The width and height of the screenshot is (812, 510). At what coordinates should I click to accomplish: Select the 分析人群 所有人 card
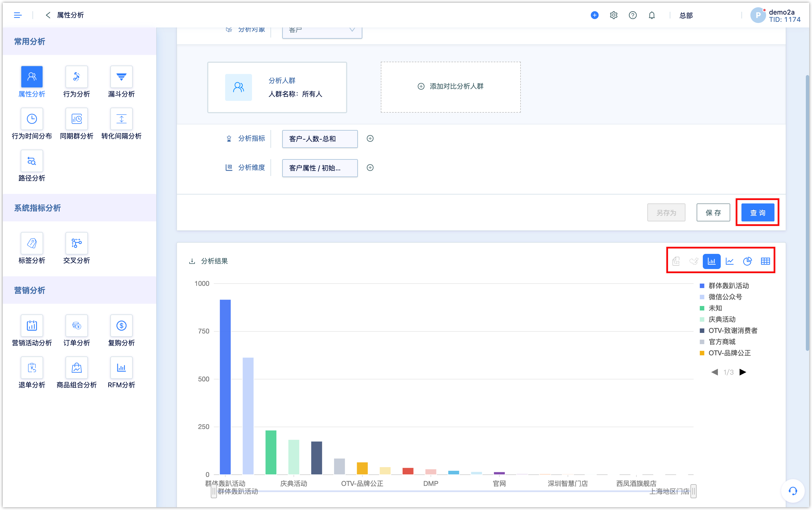[277, 87]
